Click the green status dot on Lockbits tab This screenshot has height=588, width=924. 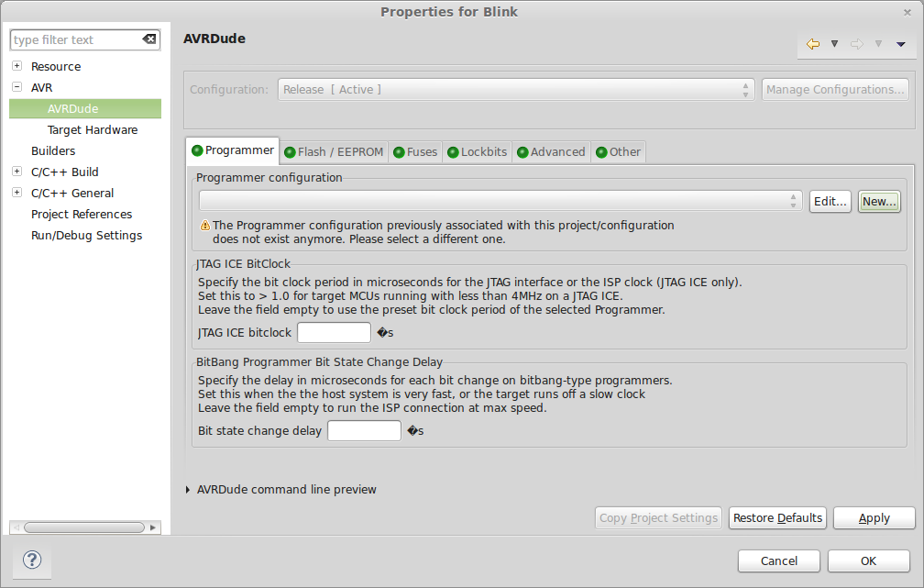pyautogui.click(x=453, y=152)
